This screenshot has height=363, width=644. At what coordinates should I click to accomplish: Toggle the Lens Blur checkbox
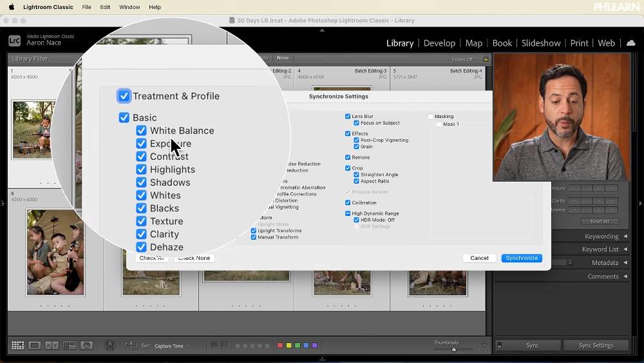tap(348, 116)
